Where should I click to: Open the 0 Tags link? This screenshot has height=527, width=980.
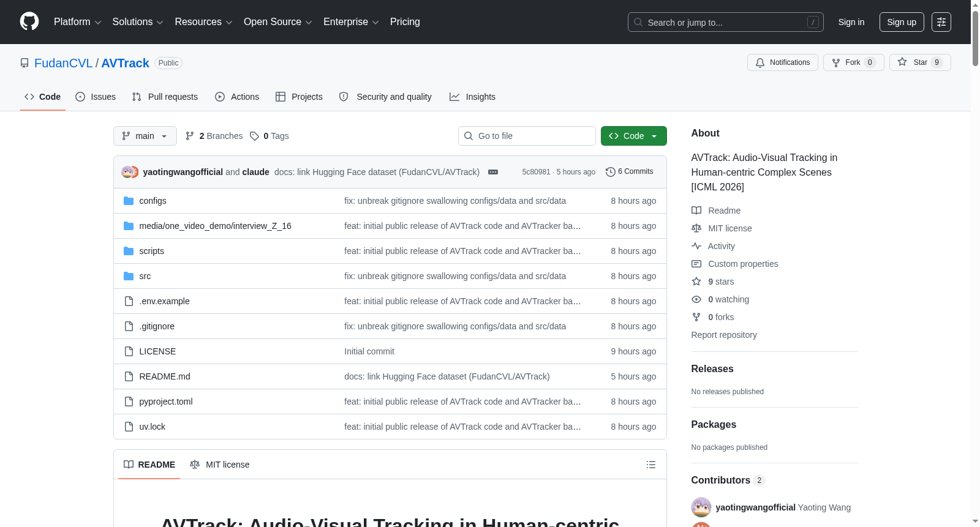pos(269,136)
